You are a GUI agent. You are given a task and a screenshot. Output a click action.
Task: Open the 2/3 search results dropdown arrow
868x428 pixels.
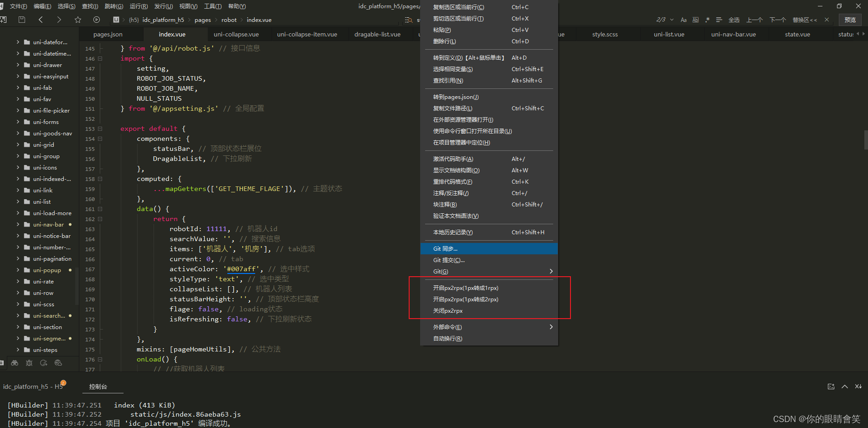[672, 20]
